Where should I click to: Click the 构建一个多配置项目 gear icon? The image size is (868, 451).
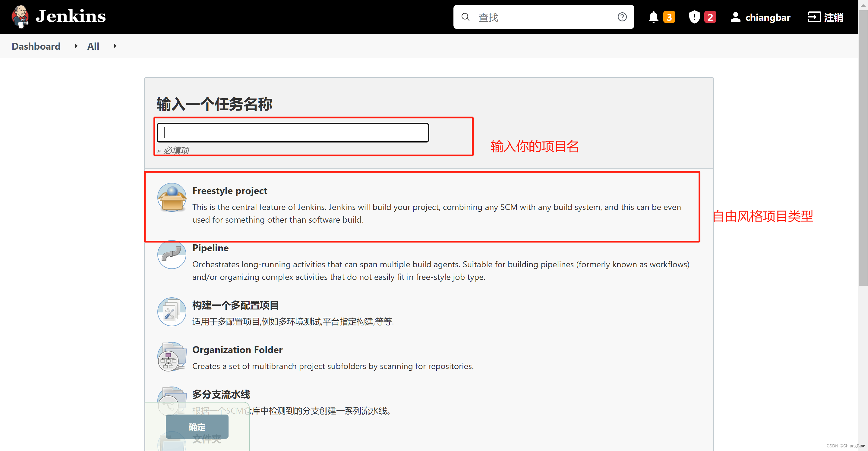pyautogui.click(x=172, y=312)
